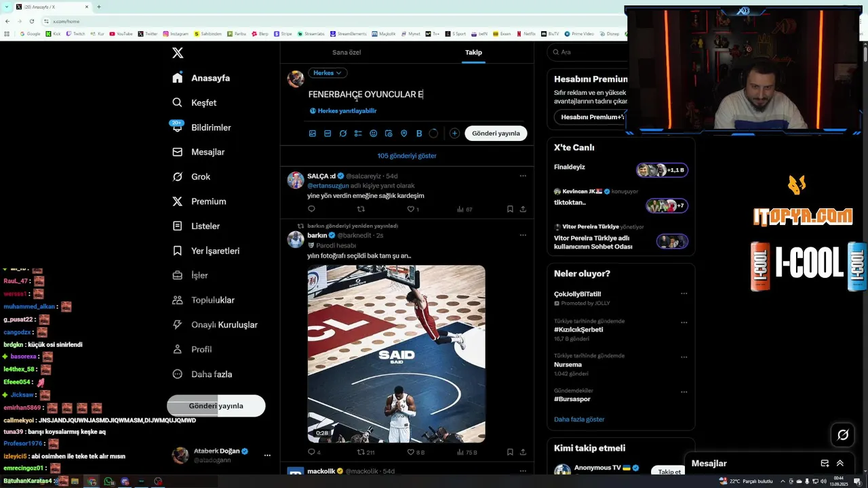Image resolution: width=868 pixels, height=488 pixels.
Task: Open Mesajlar from the sidebar
Action: tap(197, 152)
